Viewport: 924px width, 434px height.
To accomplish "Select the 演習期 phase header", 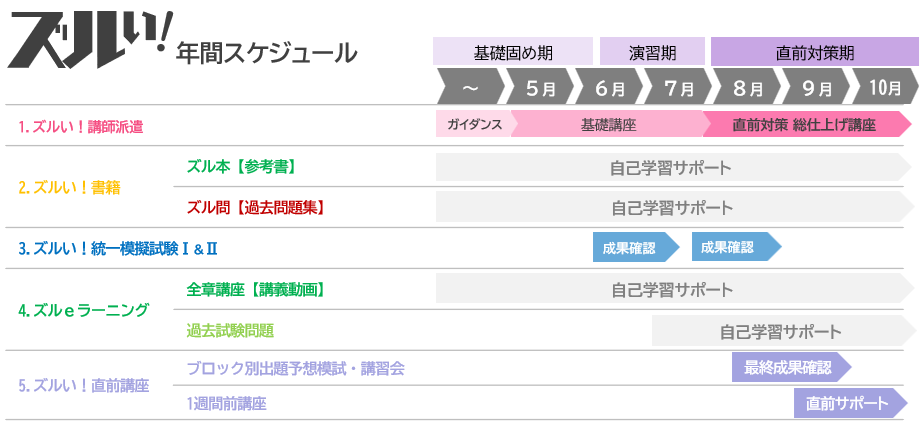I will (x=651, y=52).
